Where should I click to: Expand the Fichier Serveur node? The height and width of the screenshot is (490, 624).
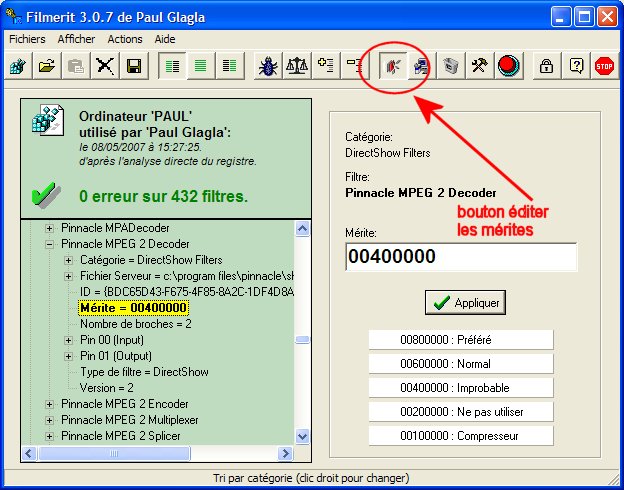tap(68, 276)
